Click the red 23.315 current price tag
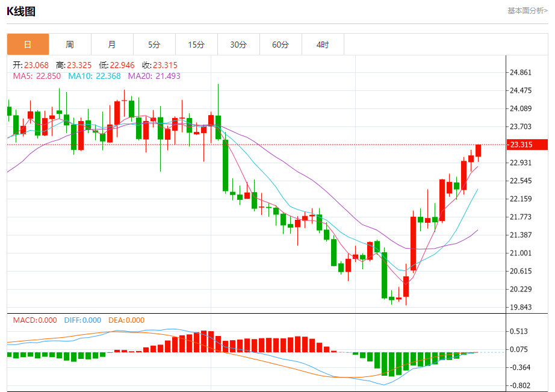Viewport: 555px width, 392px height. 527,145
